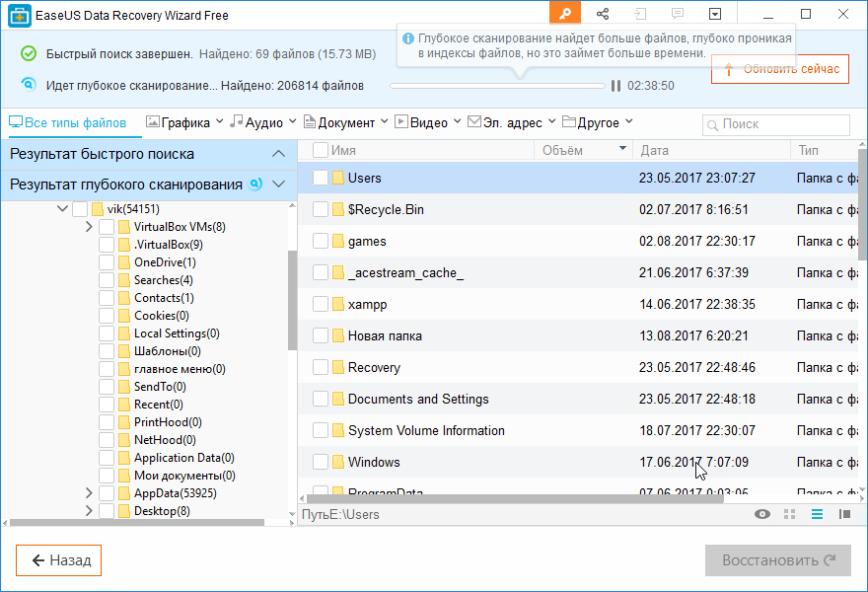Select Searches(4) in the tree
Image resolution: width=868 pixels, height=592 pixels.
(x=164, y=279)
